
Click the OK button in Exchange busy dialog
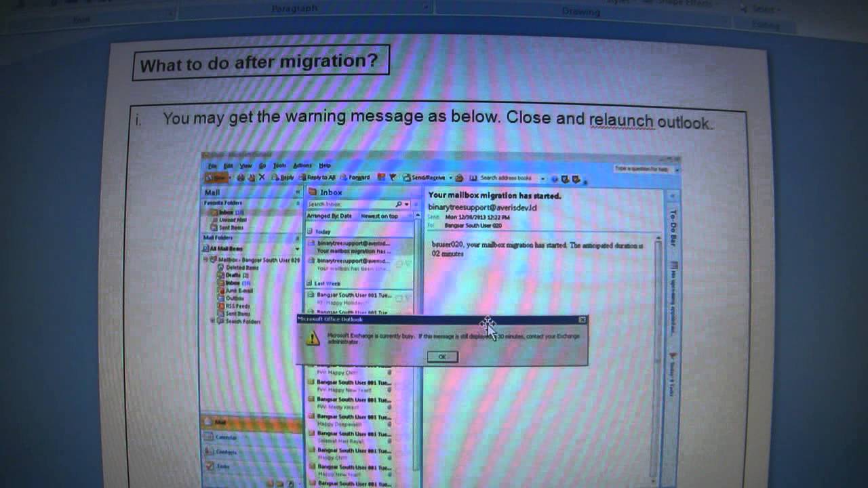[442, 357]
